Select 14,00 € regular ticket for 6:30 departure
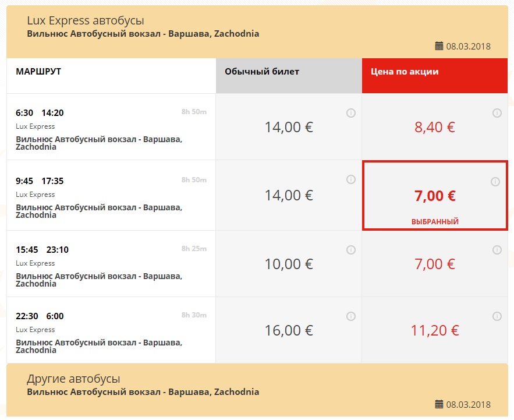Viewport: 514px width, 420px height. pyautogui.click(x=289, y=127)
